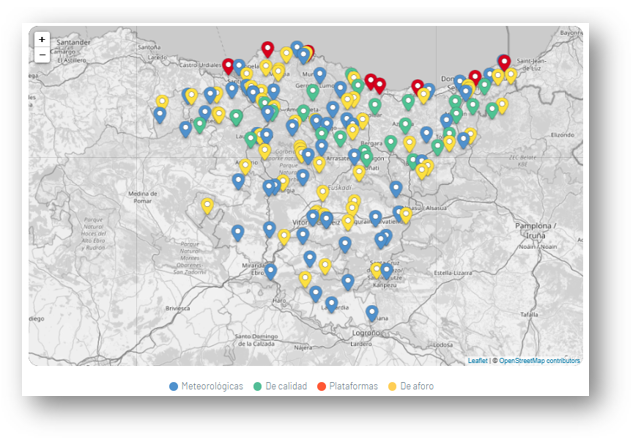Toggle the De aforo legend label
The height and width of the screenshot is (444, 635).
pos(417,386)
